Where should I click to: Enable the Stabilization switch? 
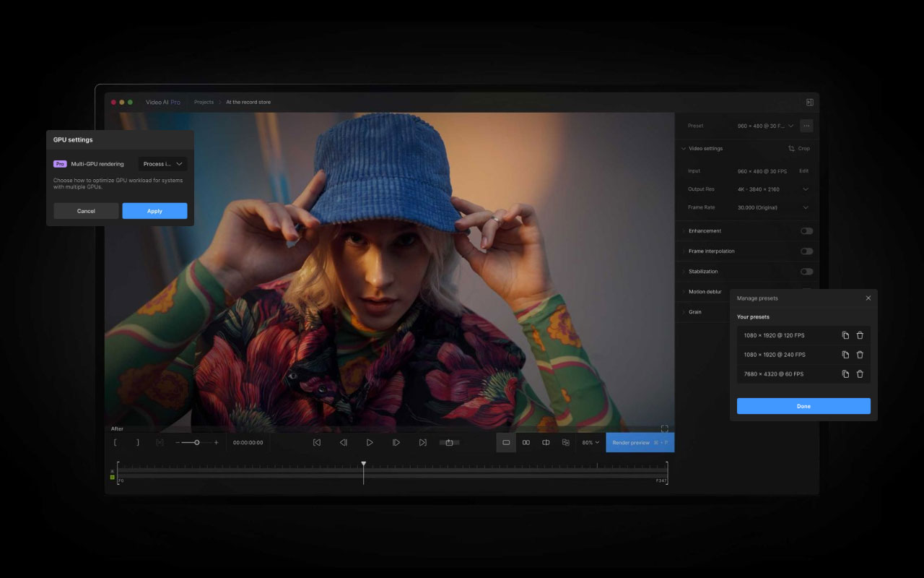coord(806,271)
